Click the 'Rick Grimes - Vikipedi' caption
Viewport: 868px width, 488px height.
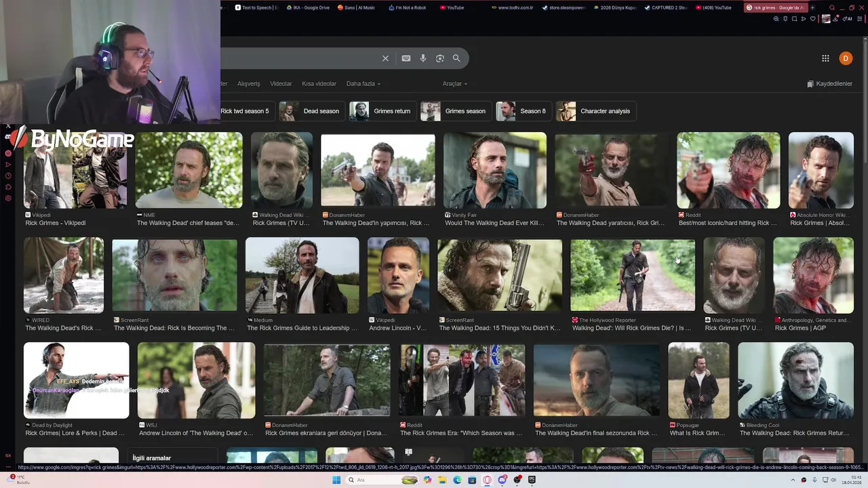[55, 223]
